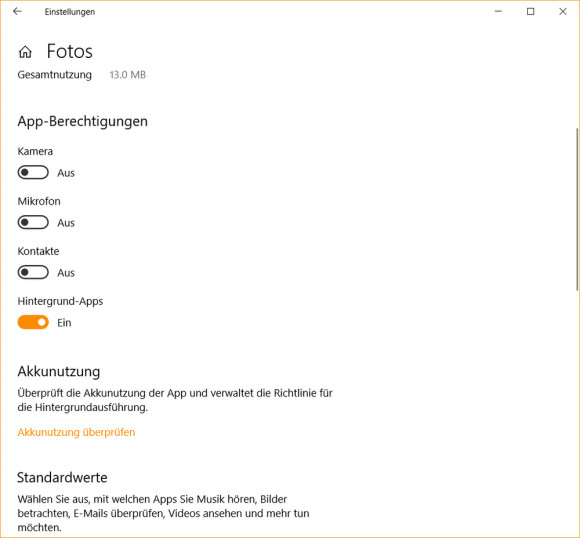The image size is (580, 538).
Task: Enable the Kamera permission switch
Action: [33, 172]
